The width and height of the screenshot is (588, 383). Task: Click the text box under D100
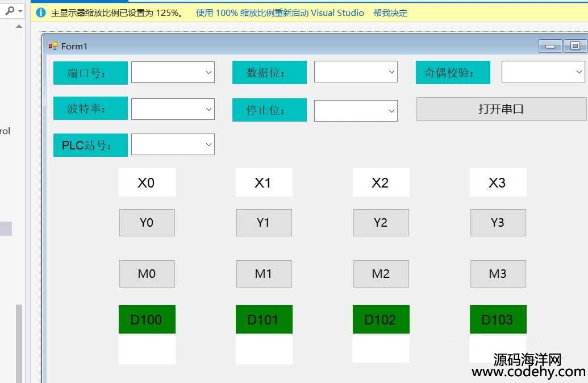pyautogui.click(x=147, y=349)
